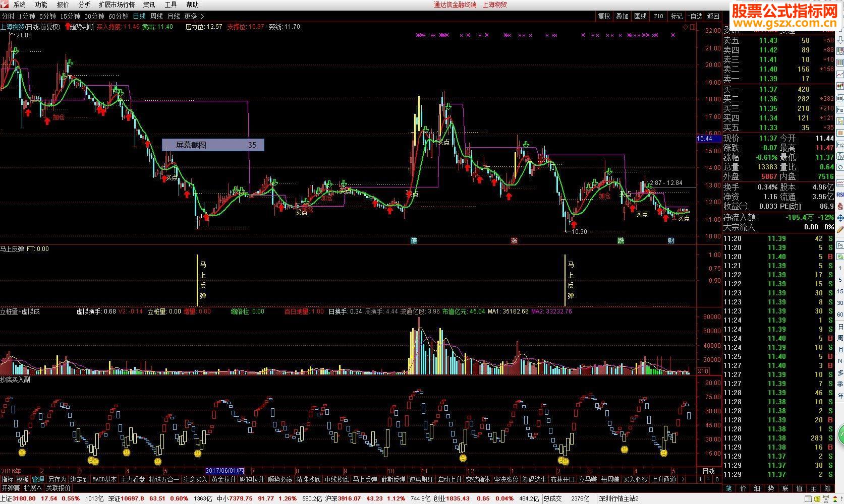This screenshot has height=504, width=844.
Task: Click the 季 quarterly period sidebar button
Action: tap(840, 384)
